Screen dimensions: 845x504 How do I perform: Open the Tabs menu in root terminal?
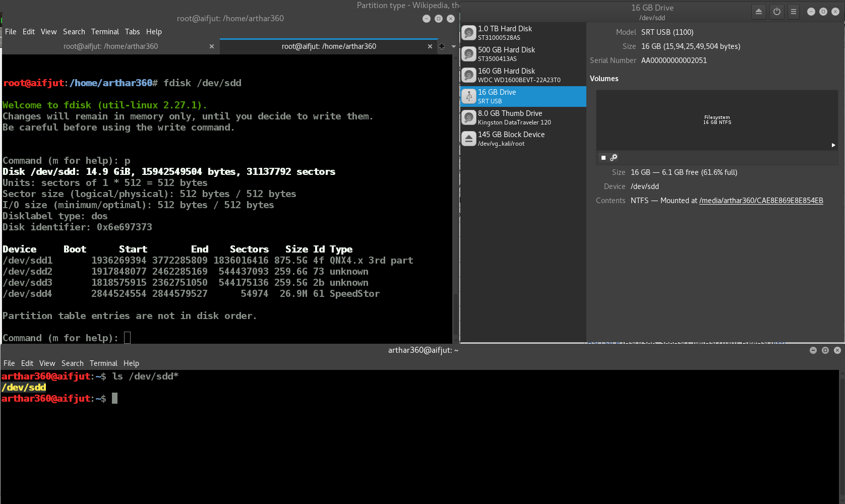point(133,32)
